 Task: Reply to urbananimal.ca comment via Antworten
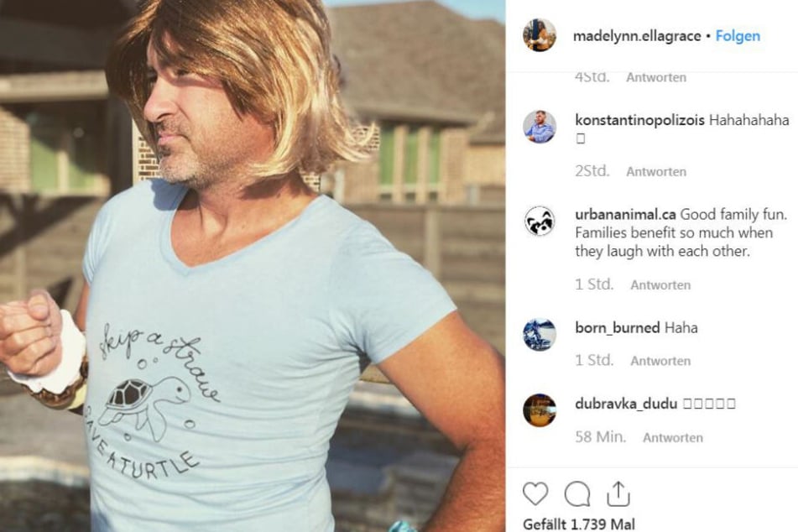point(660,285)
